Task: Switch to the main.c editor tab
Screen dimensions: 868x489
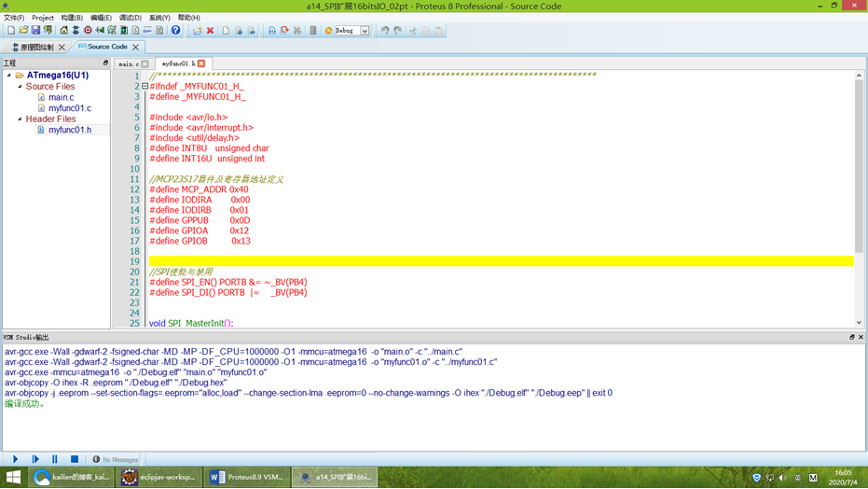Action: (x=129, y=64)
